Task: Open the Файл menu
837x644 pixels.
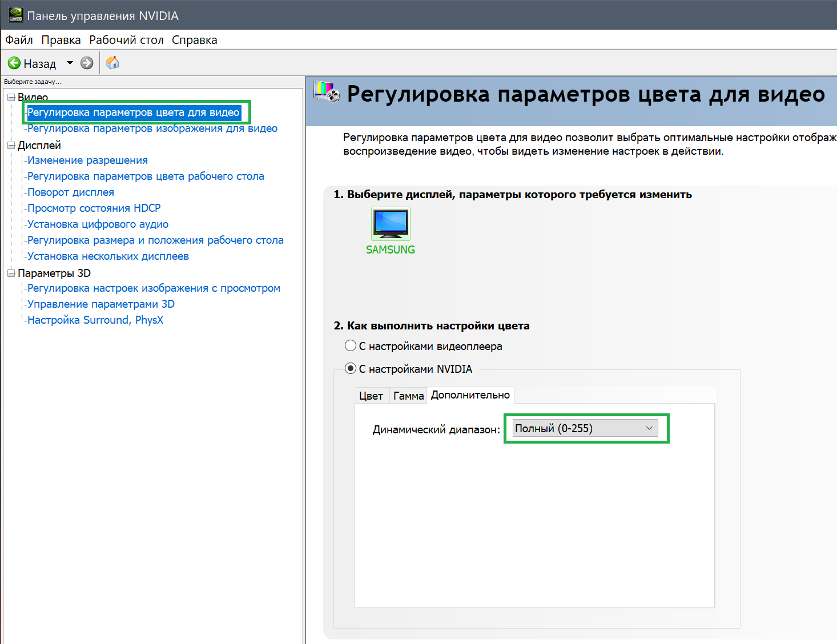Action: click(19, 40)
